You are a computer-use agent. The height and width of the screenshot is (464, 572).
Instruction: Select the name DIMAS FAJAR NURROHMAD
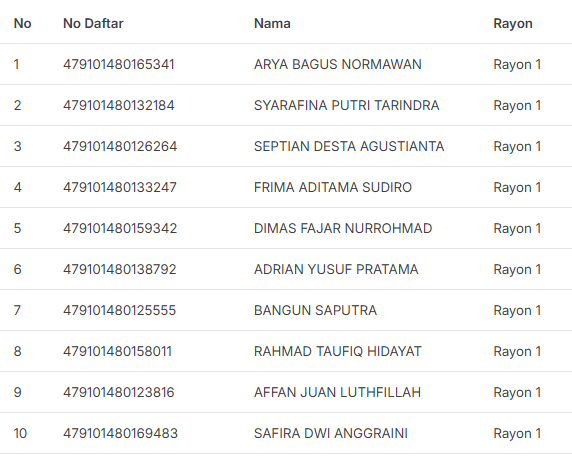click(x=343, y=228)
